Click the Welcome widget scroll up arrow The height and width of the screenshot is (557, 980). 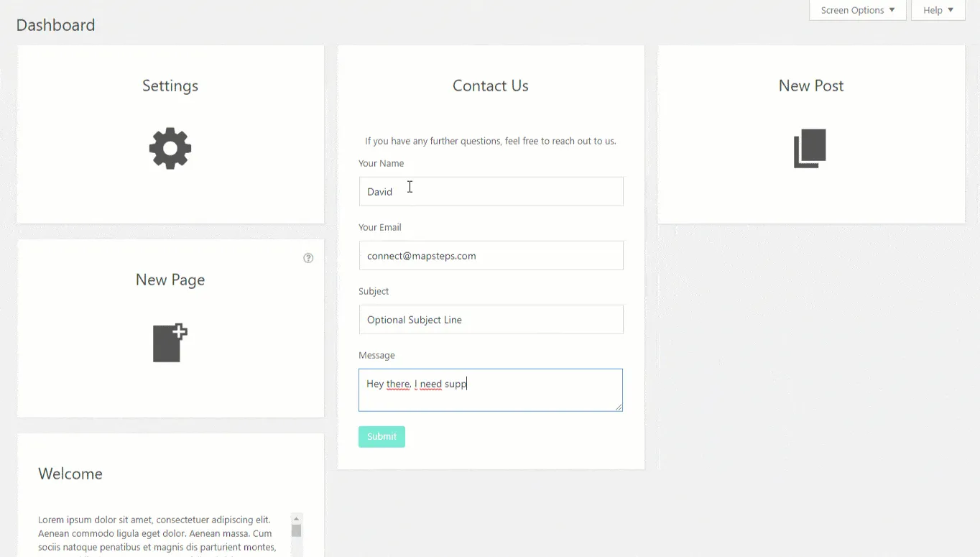[296, 519]
